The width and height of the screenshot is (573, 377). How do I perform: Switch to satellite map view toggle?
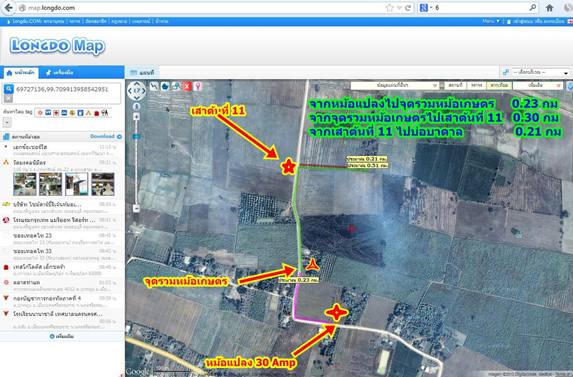(499, 85)
